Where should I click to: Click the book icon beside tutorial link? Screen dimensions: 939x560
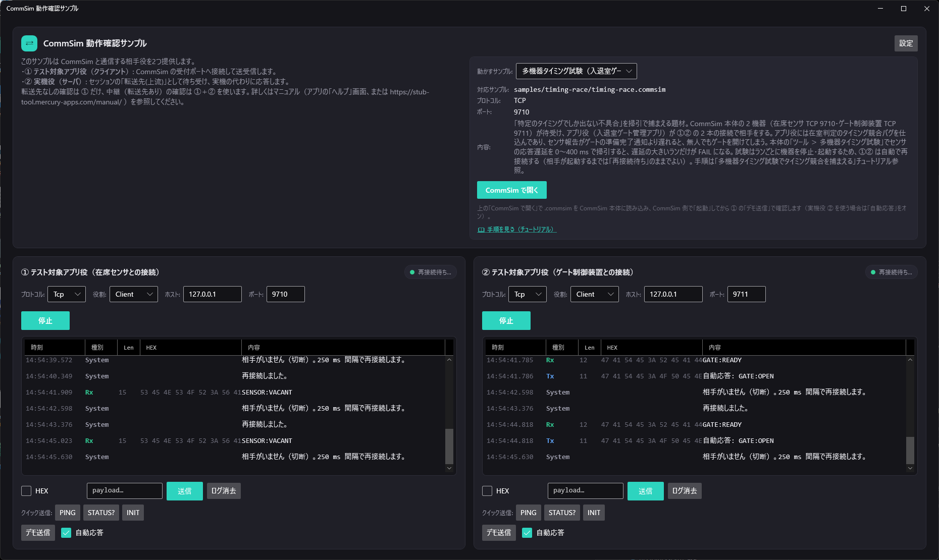click(481, 230)
